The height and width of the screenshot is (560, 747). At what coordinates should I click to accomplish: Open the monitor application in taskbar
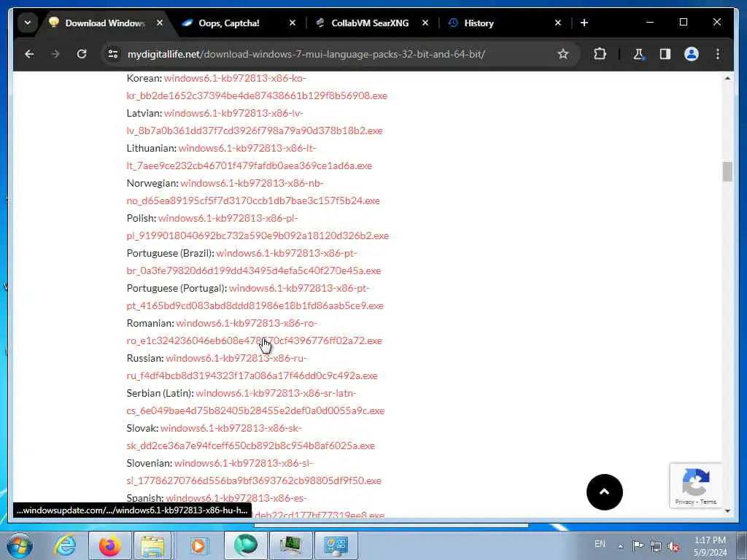tap(290, 545)
